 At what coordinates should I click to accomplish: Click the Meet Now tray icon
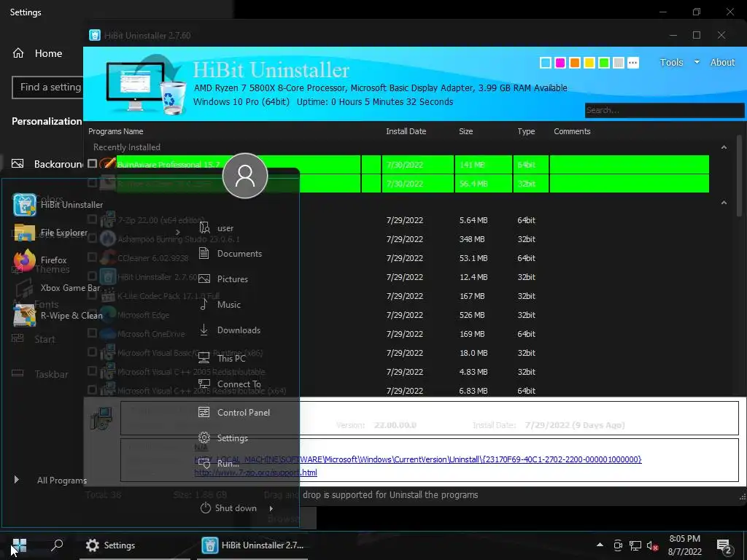tap(618, 545)
